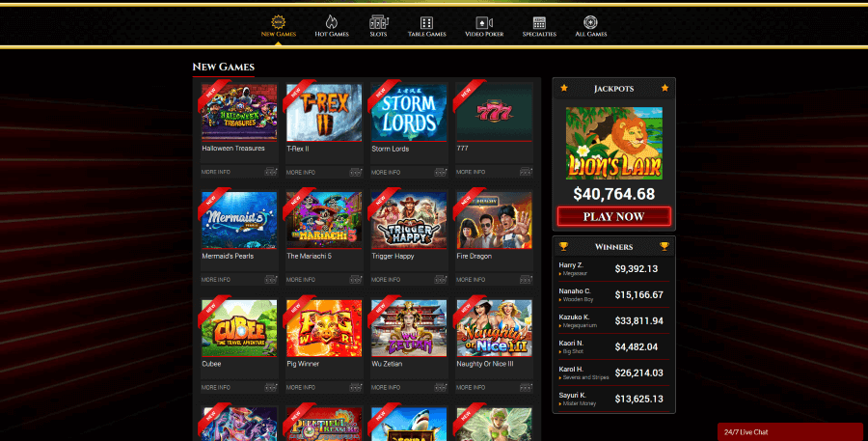Open More Info for Mermaid's Pearls
The width and height of the screenshot is (868, 441).
click(216, 280)
